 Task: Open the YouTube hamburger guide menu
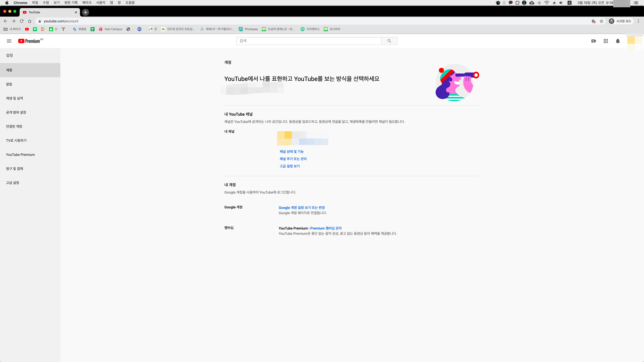pos(9,41)
